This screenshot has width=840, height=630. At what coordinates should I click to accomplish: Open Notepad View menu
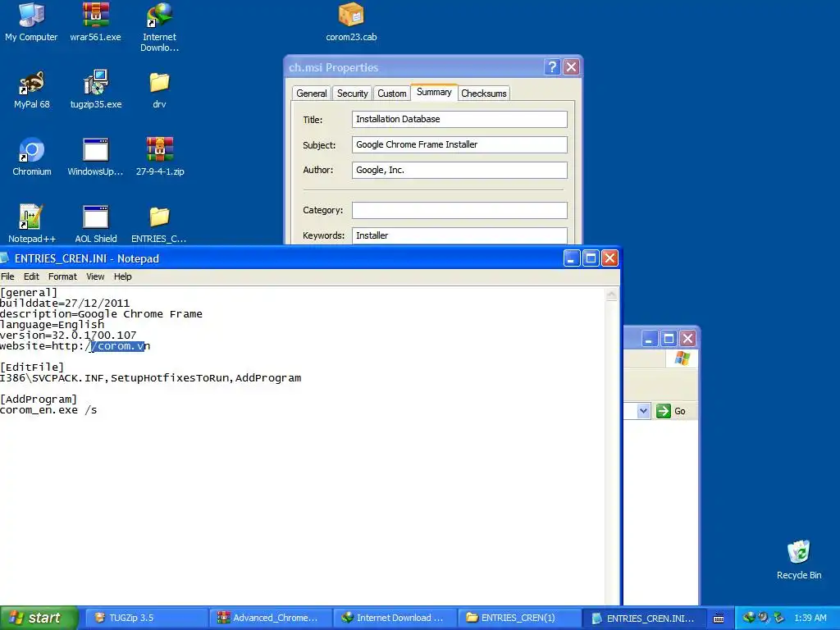coord(95,276)
